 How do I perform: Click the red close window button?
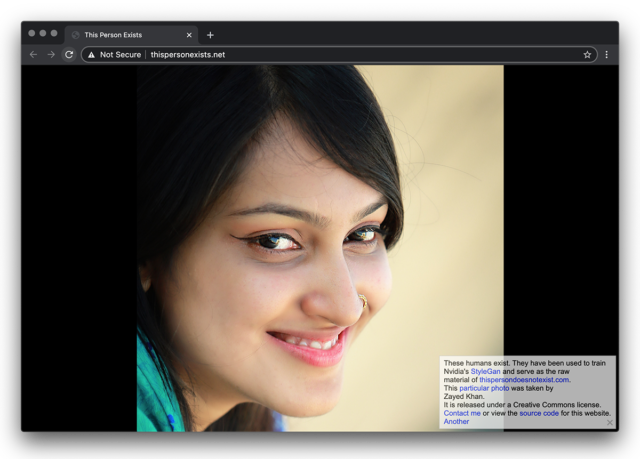point(32,33)
